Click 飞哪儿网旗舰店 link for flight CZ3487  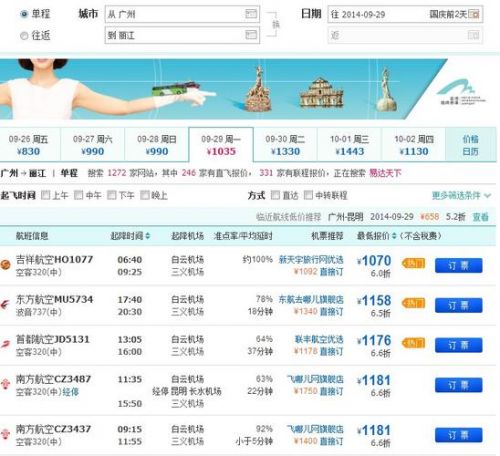pyautogui.click(x=315, y=379)
